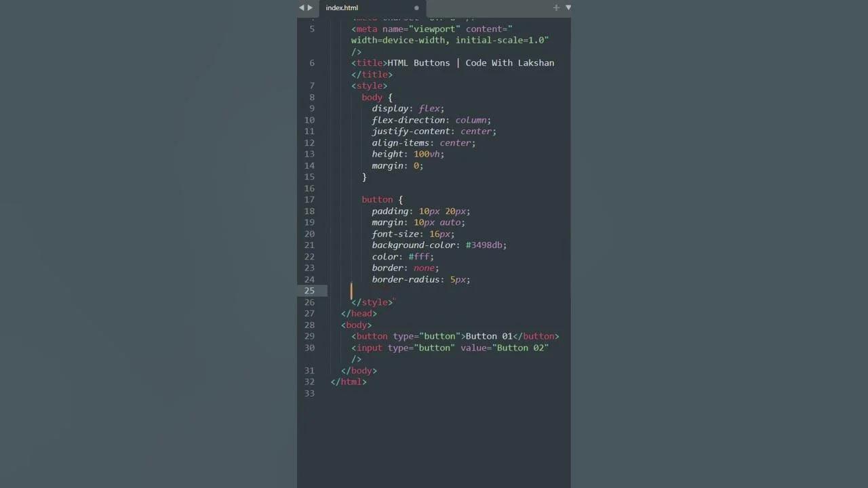
Task: Close index.html via its unsaved dot
Action: click(416, 8)
